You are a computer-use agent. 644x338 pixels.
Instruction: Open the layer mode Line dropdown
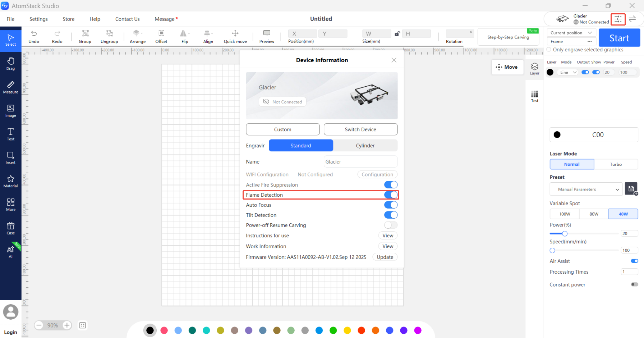(x=568, y=72)
